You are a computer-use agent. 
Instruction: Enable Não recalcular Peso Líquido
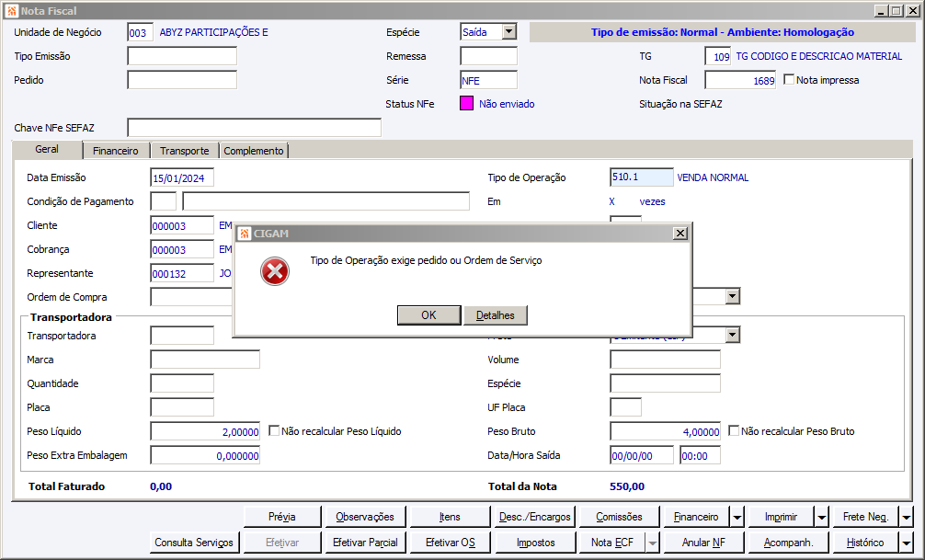274,430
